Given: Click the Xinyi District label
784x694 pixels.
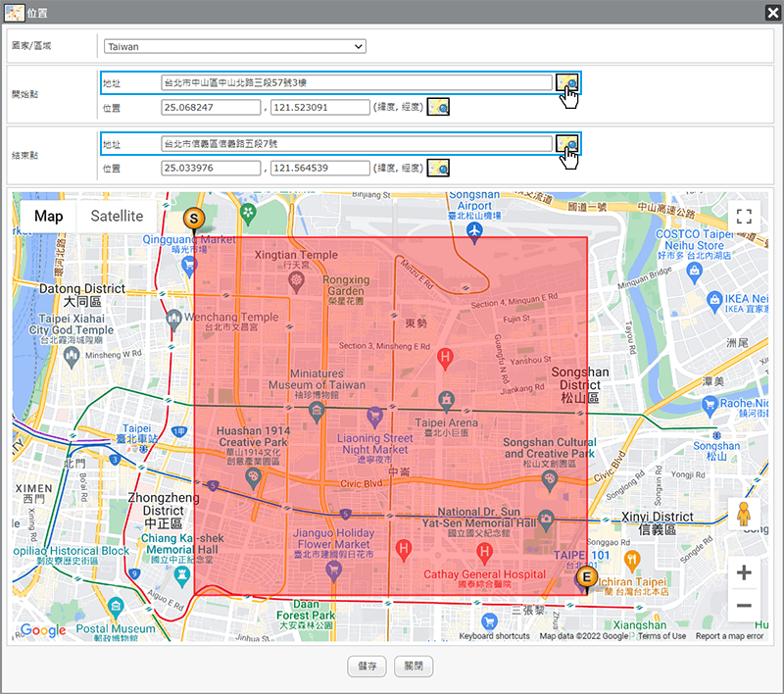Looking at the screenshot, I should (x=657, y=523).
